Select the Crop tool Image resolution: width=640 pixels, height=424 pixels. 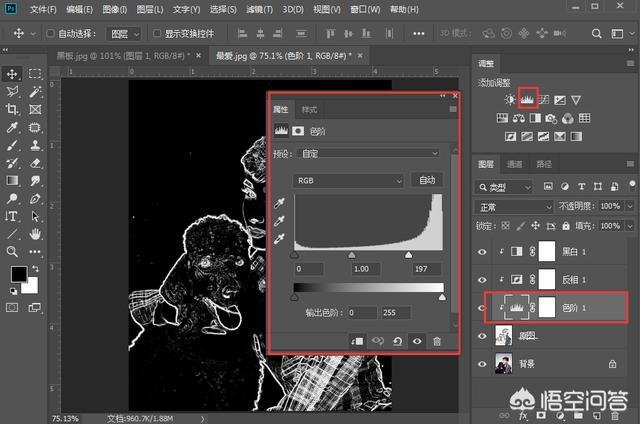click(x=12, y=109)
